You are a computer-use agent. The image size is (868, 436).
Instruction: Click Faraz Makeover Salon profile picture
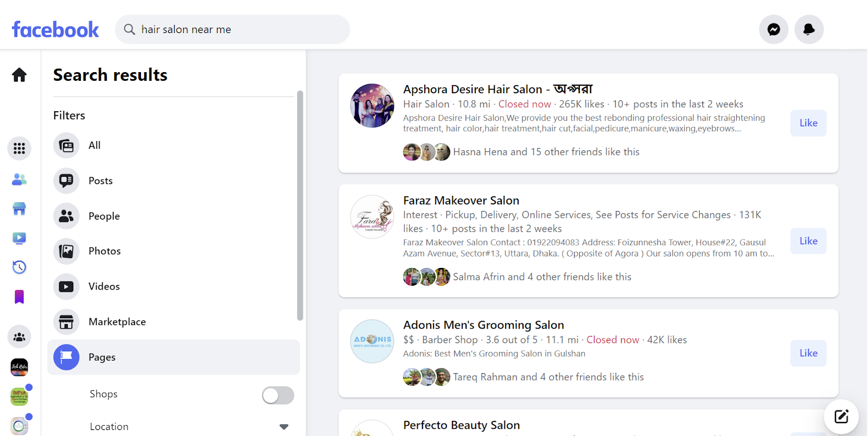[x=372, y=217]
